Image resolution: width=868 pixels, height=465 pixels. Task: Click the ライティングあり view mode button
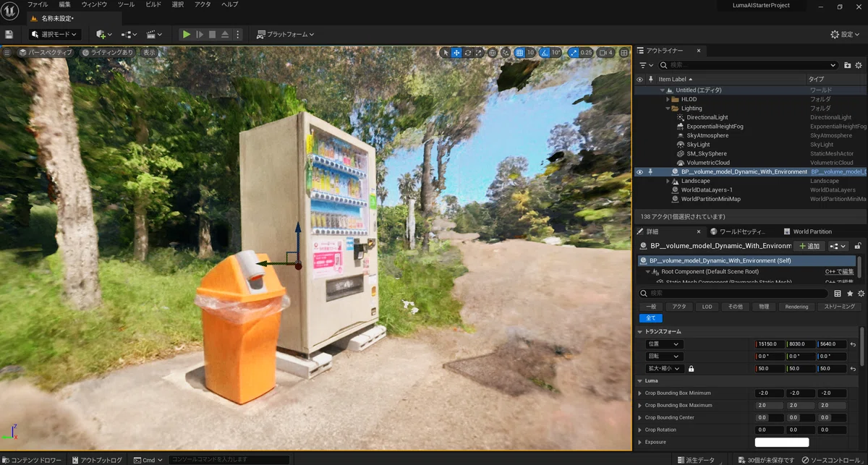(108, 52)
